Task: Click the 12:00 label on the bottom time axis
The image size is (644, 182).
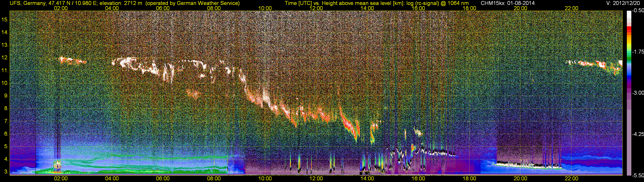Action: click(316, 179)
